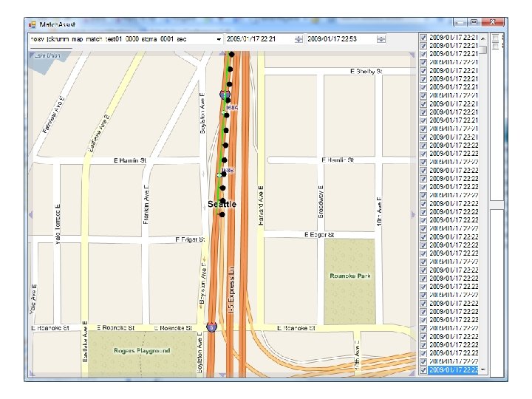Click E Edgar St label near Roanoke Park
532x399 pixels.
pyautogui.click(x=319, y=235)
